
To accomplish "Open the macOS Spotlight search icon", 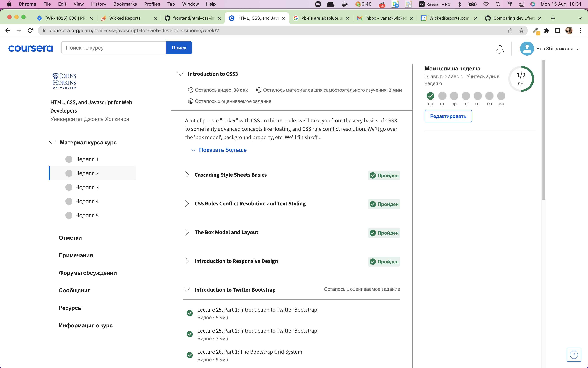I will tap(498, 4).
